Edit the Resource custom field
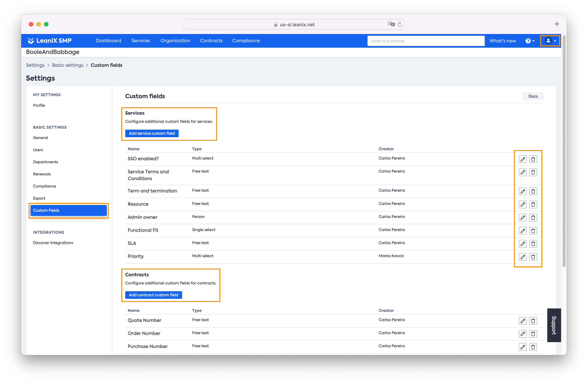This screenshot has width=588, height=383. 522,204
